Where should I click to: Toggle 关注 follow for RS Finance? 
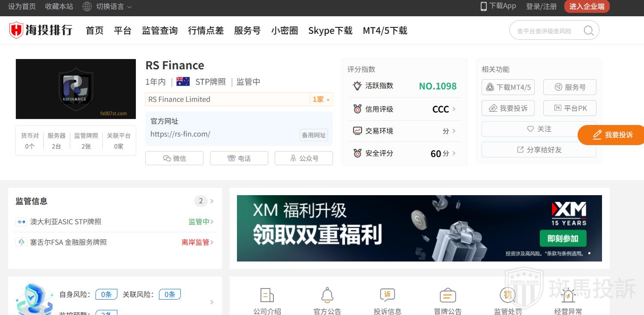(x=539, y=129)
